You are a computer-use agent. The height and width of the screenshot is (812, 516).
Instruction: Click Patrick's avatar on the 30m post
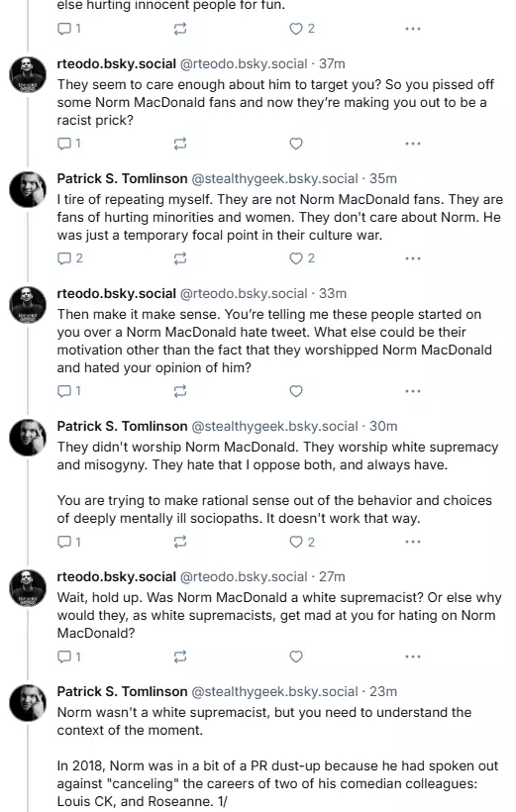tap(28, 437)
